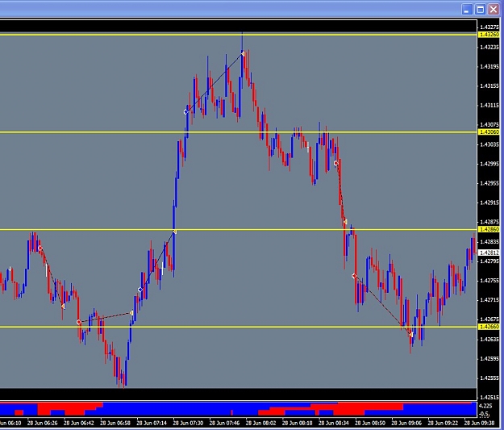Click the 1.42515 price scale label

pos(489,398)
